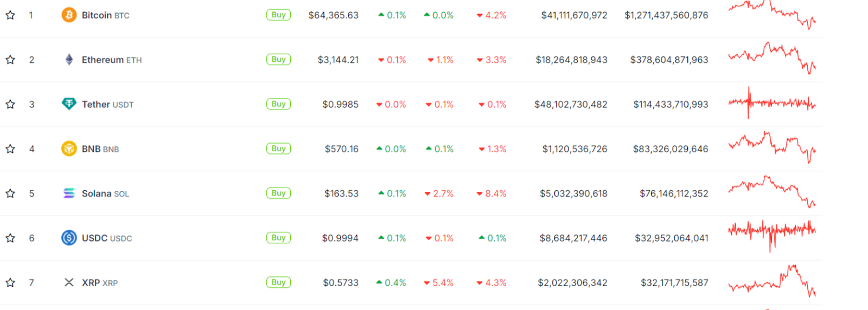This screenshot has height=310, width=868.
Task: Star Bitcoin to add to watchlist
Action: (10, 15)
